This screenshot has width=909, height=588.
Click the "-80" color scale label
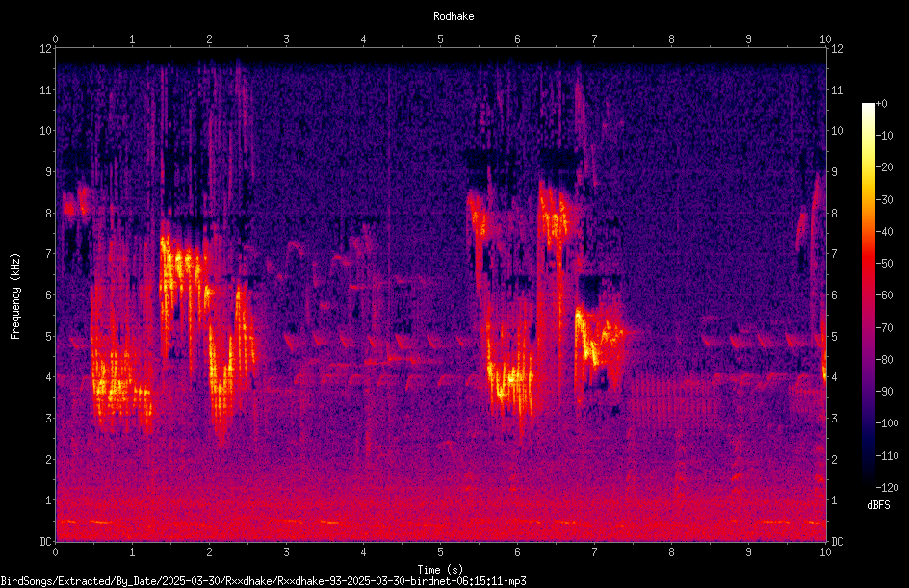pyautogui.click(x=884, y=360)
